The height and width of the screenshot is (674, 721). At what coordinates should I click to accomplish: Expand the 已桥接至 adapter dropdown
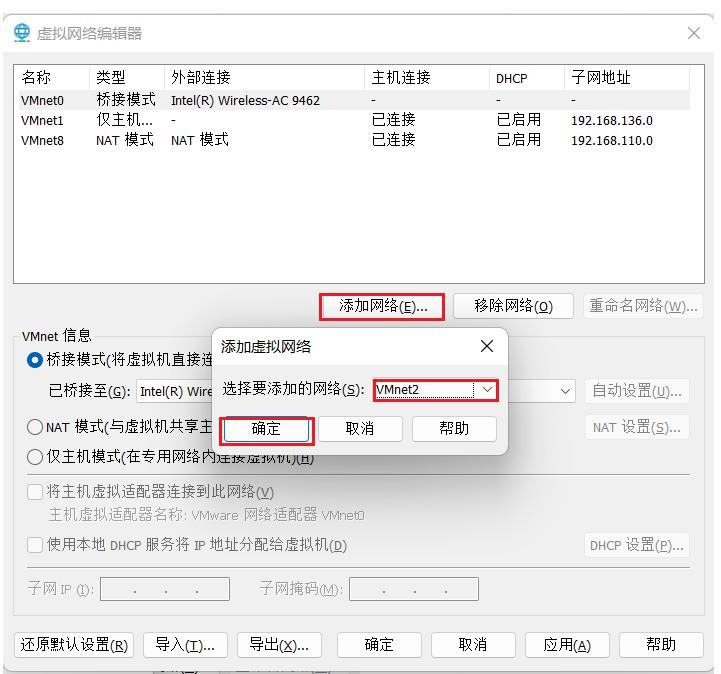[565, 391]
